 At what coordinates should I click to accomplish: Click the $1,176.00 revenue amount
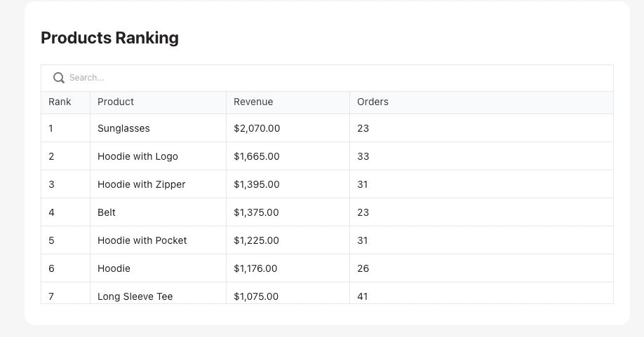[x=255, y=268]
